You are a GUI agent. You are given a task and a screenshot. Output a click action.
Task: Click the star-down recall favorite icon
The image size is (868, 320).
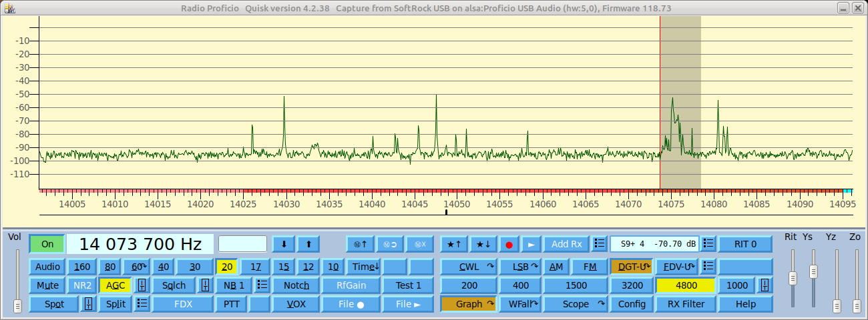(481, 244)
